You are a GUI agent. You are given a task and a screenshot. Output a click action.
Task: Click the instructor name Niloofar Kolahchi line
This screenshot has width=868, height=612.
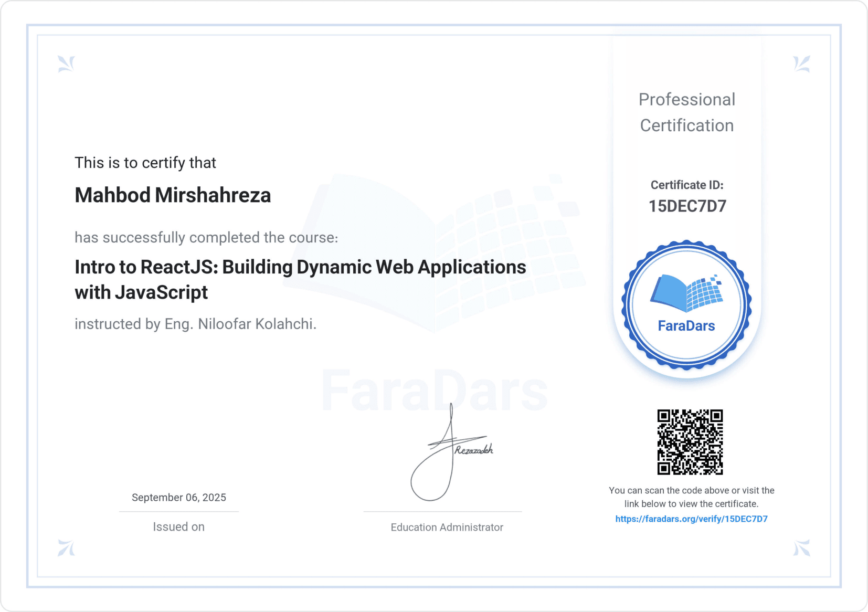(195, 324)
